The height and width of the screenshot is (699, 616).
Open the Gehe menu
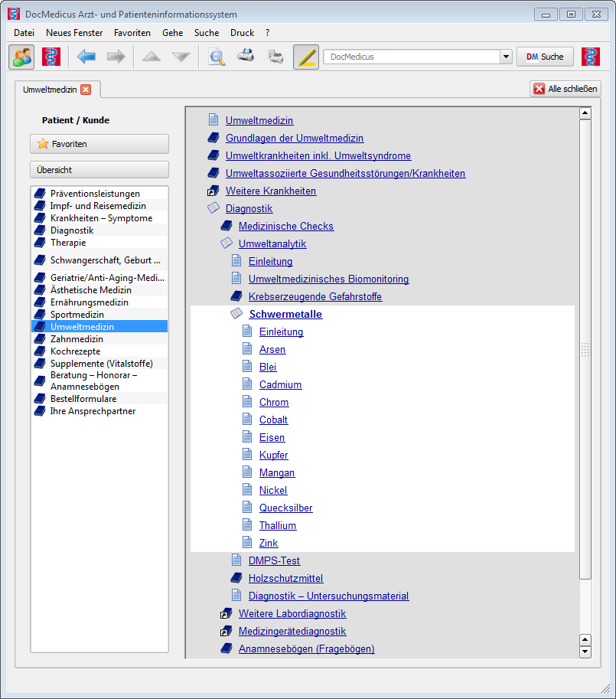pyautogui.click(x=173, y=33)
